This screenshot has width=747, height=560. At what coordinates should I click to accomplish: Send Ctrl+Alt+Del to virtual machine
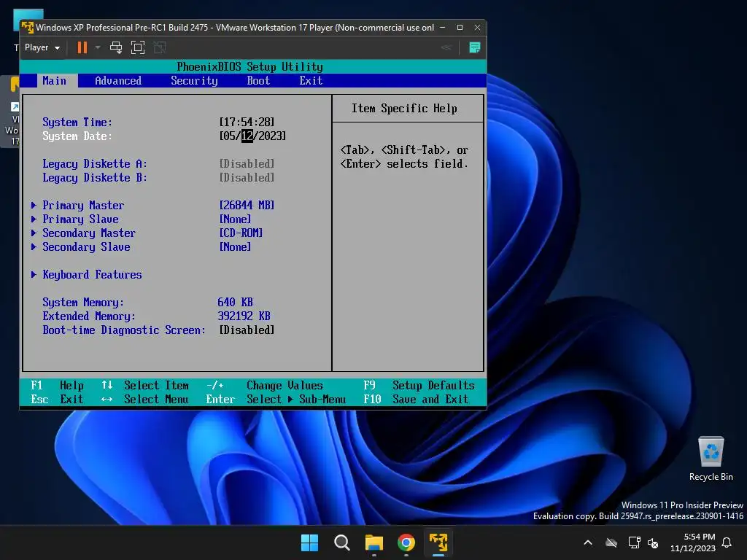(x=116, y=47)
